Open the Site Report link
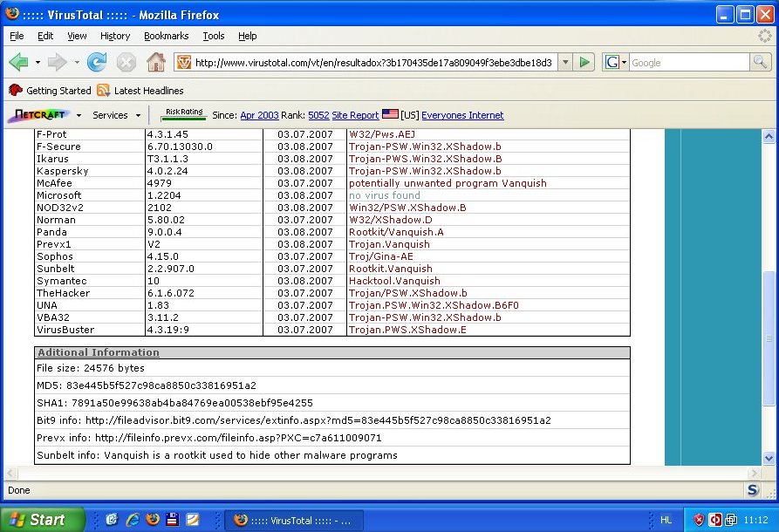 click(x=355, y=115)
